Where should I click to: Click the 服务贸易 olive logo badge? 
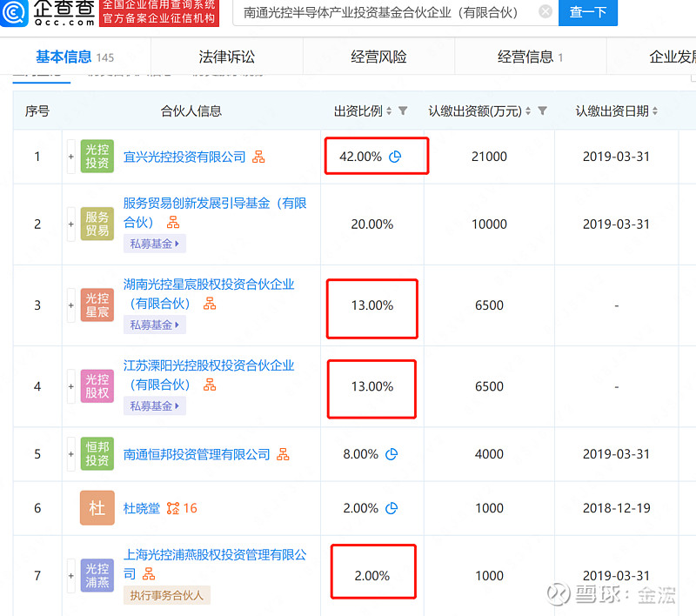[97, 224]
